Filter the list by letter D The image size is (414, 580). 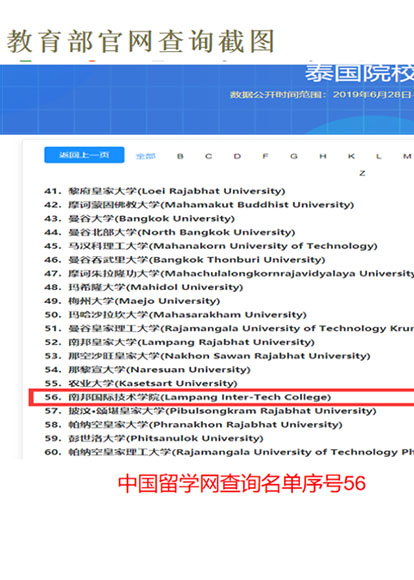pyautogui.click(x=237, y=156)
